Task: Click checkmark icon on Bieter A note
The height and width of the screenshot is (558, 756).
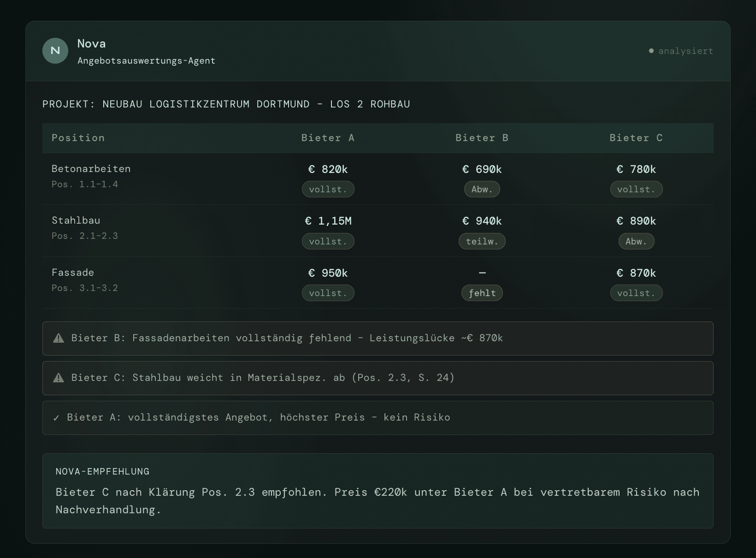Action: tap(56, 418)
